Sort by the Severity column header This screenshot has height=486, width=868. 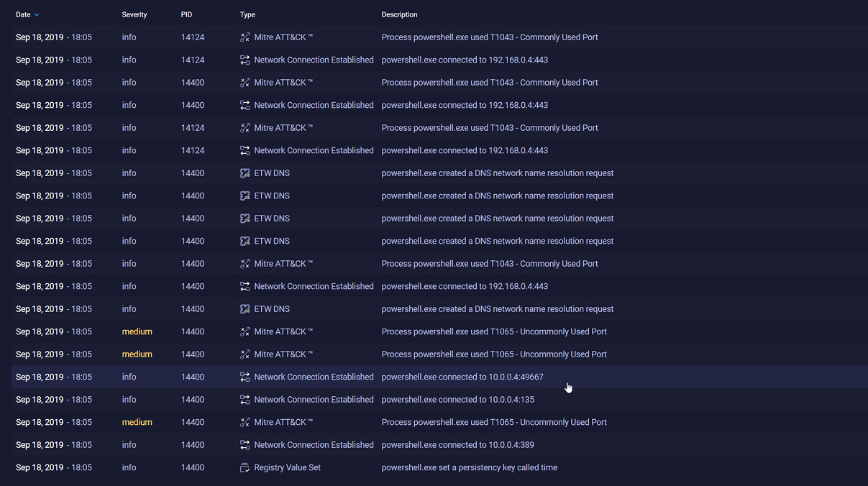134,14
